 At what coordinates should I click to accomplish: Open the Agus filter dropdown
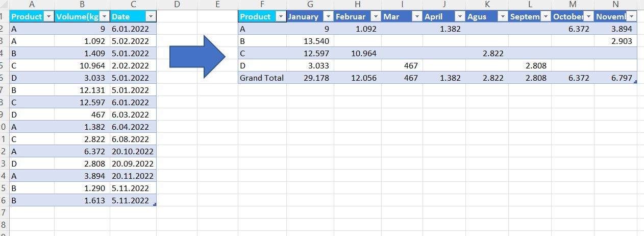point(503,17)
